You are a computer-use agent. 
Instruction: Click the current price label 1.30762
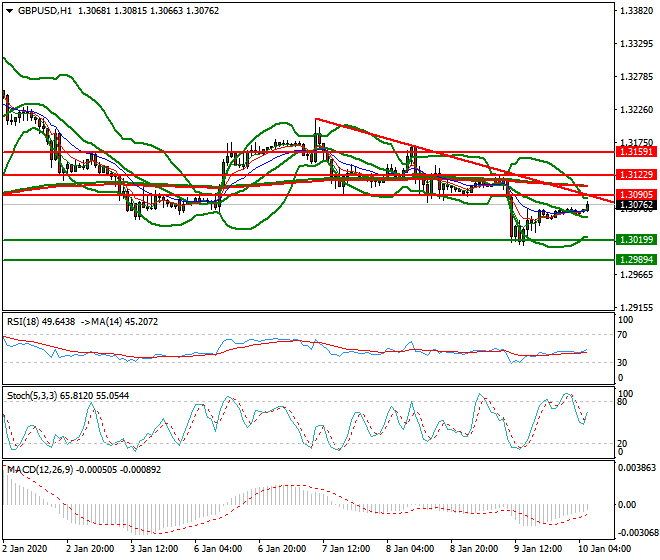636,205
